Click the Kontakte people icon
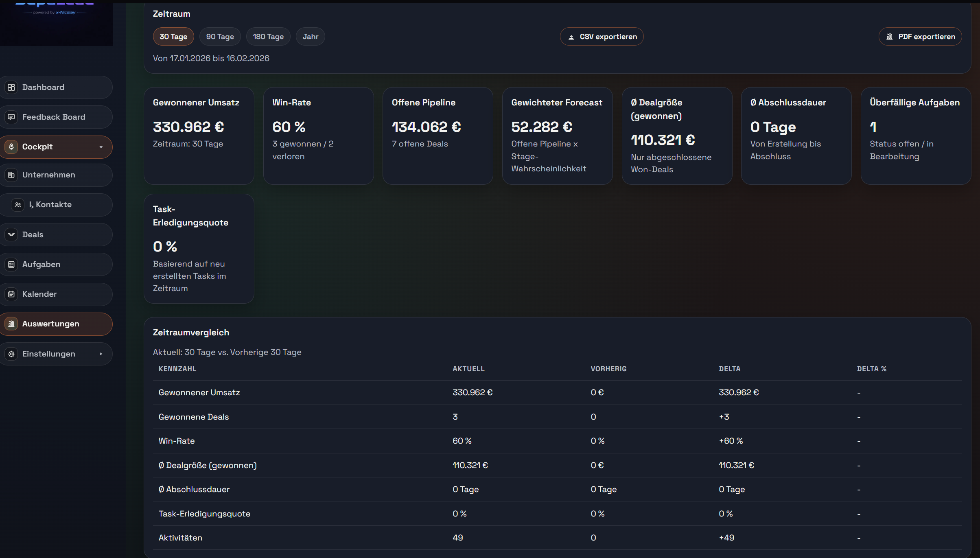This screenshot has width=980, height=558. coord(18,205)
